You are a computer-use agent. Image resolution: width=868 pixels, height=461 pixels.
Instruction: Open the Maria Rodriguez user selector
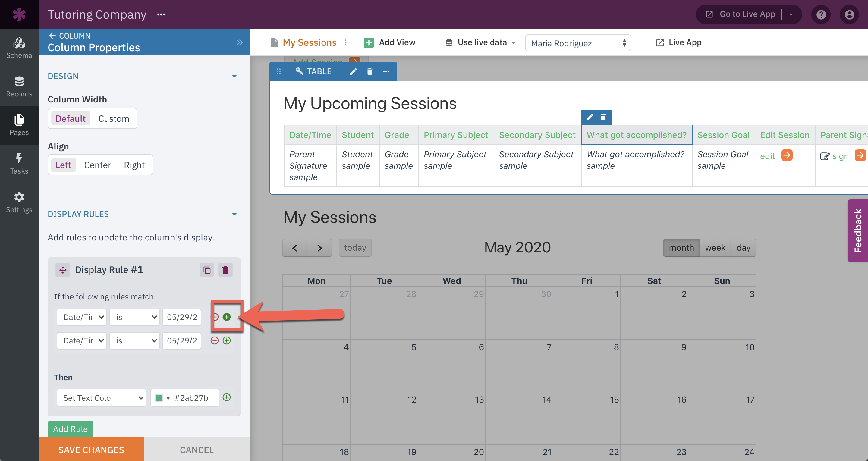tap(578, 43)
